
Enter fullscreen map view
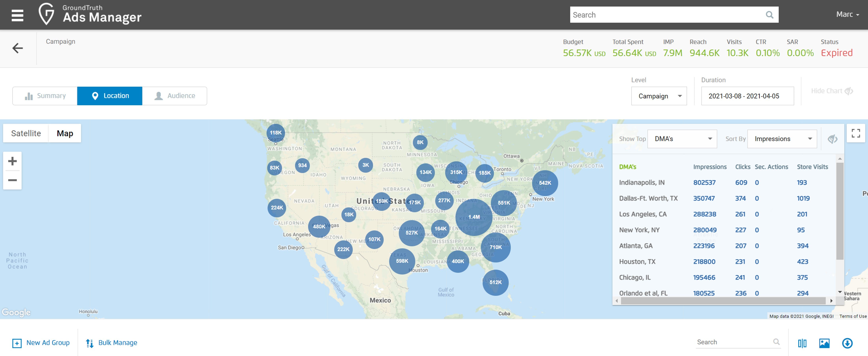pos(856,133)
